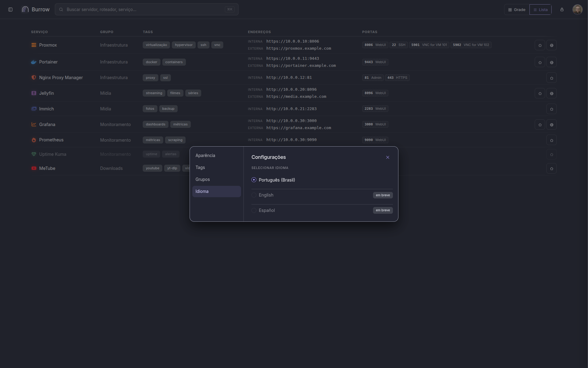
Task: Click the ⌘K shortcut badge
Action: 230,10
